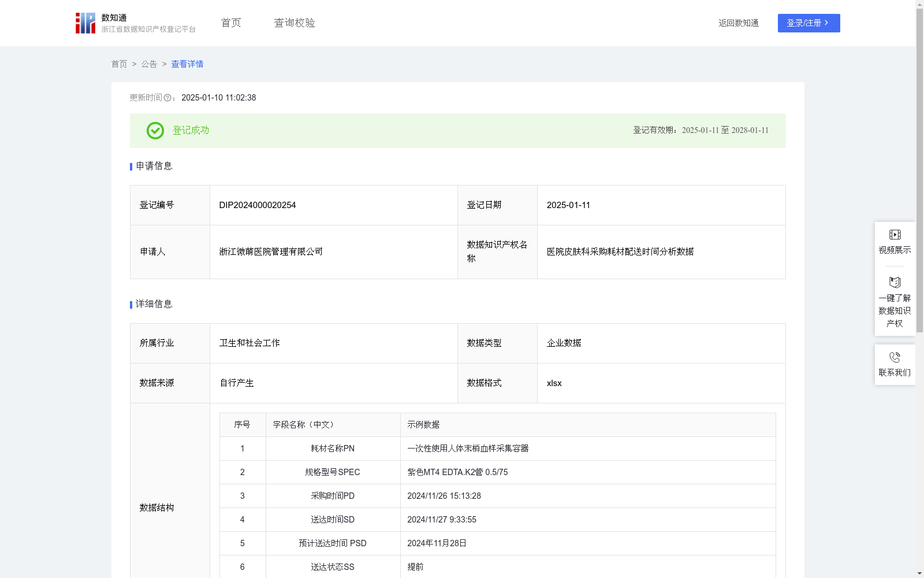Click the field name 耗材名称PN
Image resolution: width=924 pixels, height=578 pixels.
pos(333,449)
